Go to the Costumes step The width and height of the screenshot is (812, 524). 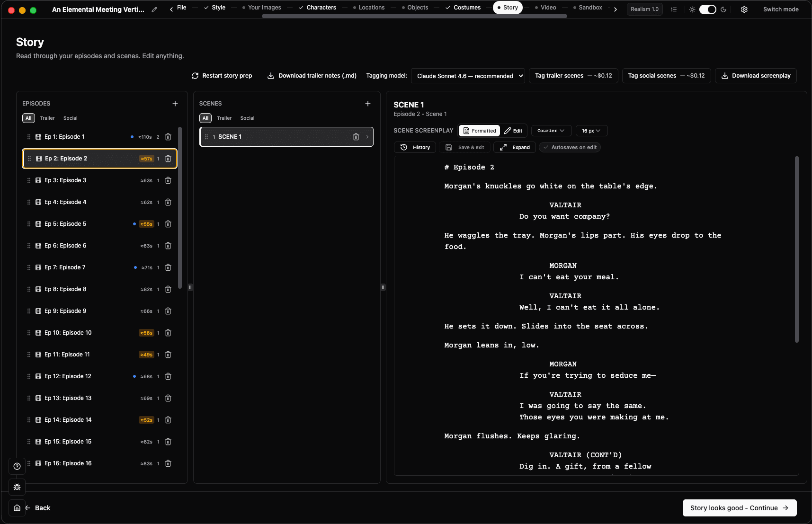[463, 8]
